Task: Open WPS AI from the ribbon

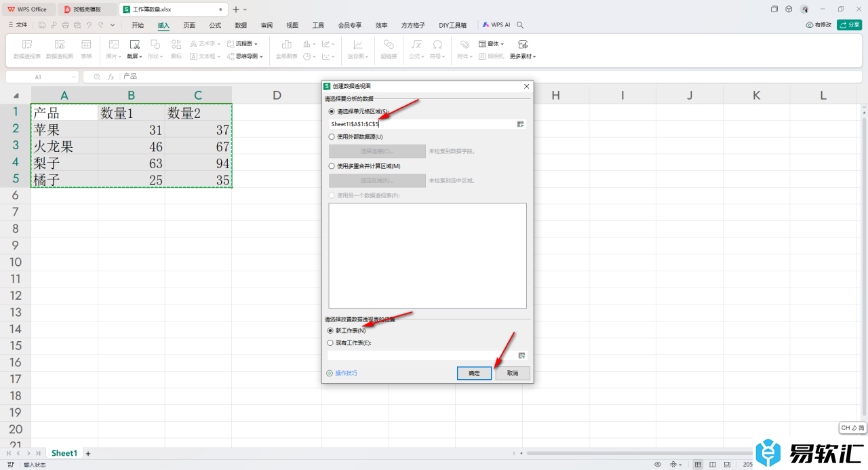Action: click(496, 25)
